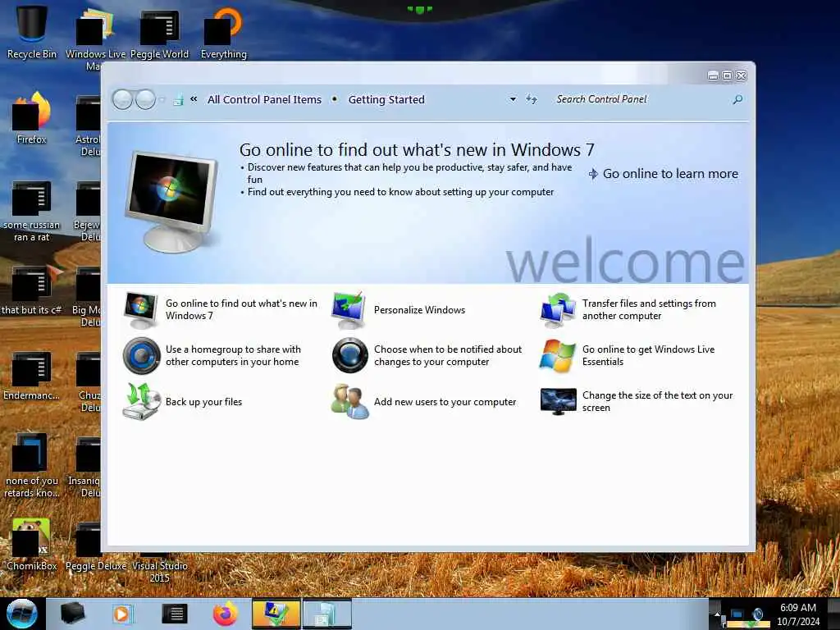Click the Forward navigation arrow button
This screenshot has width=840, height=630.
tap(145, 99)
